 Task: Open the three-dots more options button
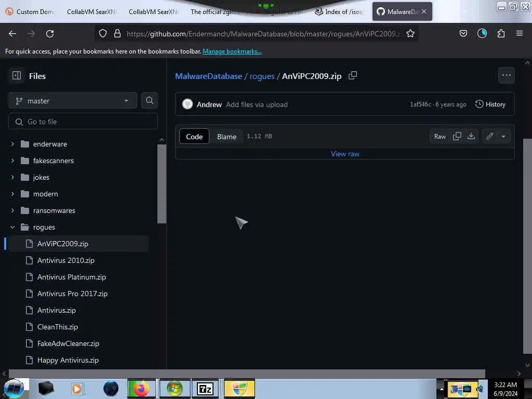[506, 75]
